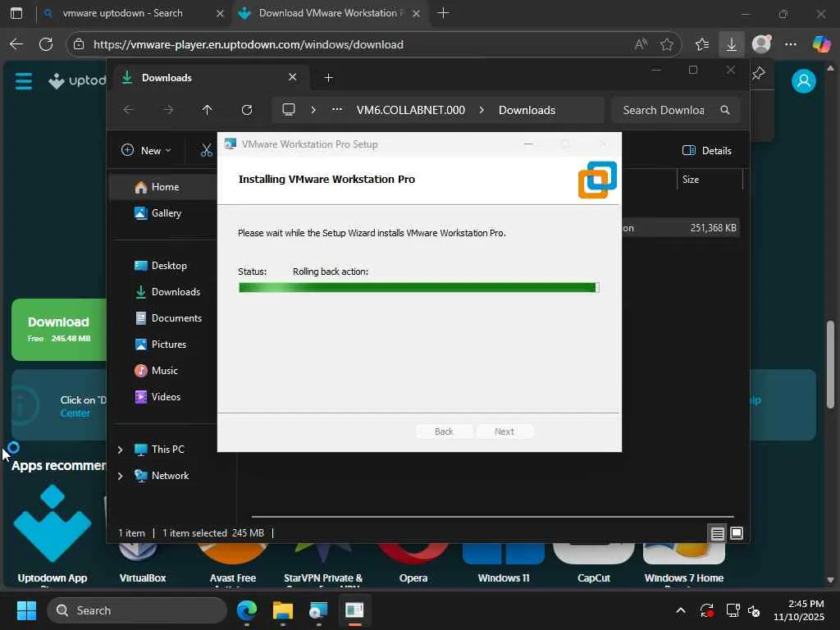Open Edge tab actions menu icon
The image size is (840, 630).
tap(16, 13)
